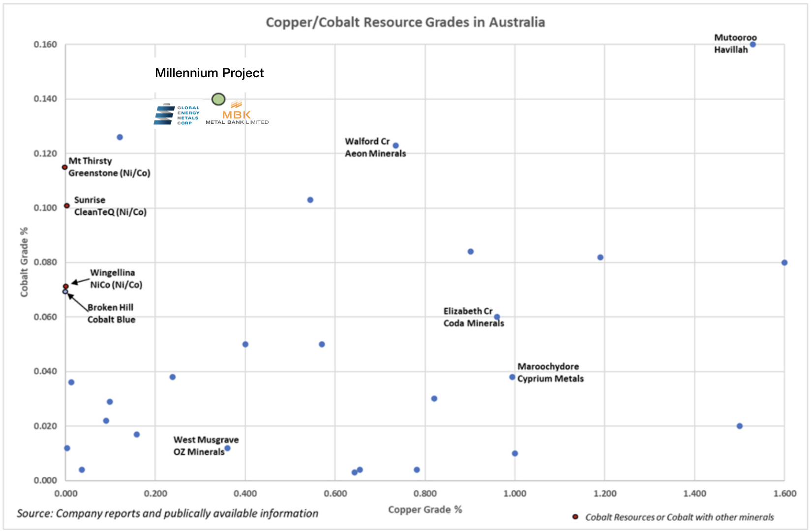Click the 'Greenstone (Ni/Co)' label

(x=109, y=173)
